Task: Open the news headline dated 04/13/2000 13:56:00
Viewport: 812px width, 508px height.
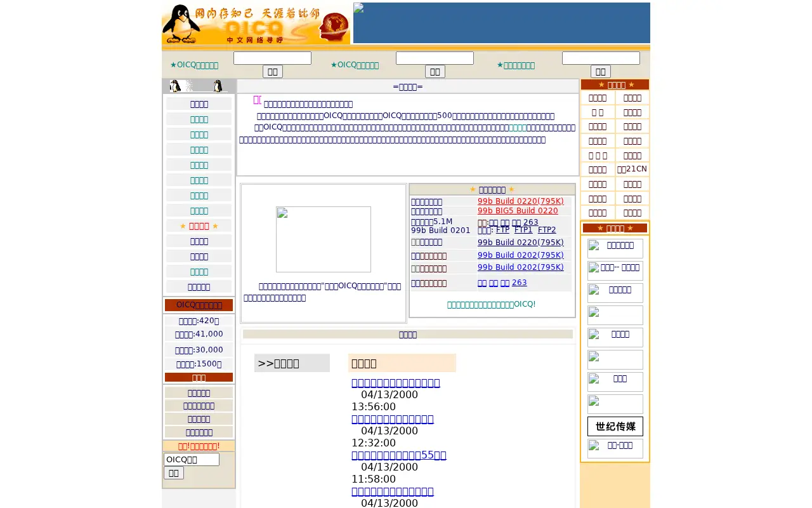Action: 396,383
